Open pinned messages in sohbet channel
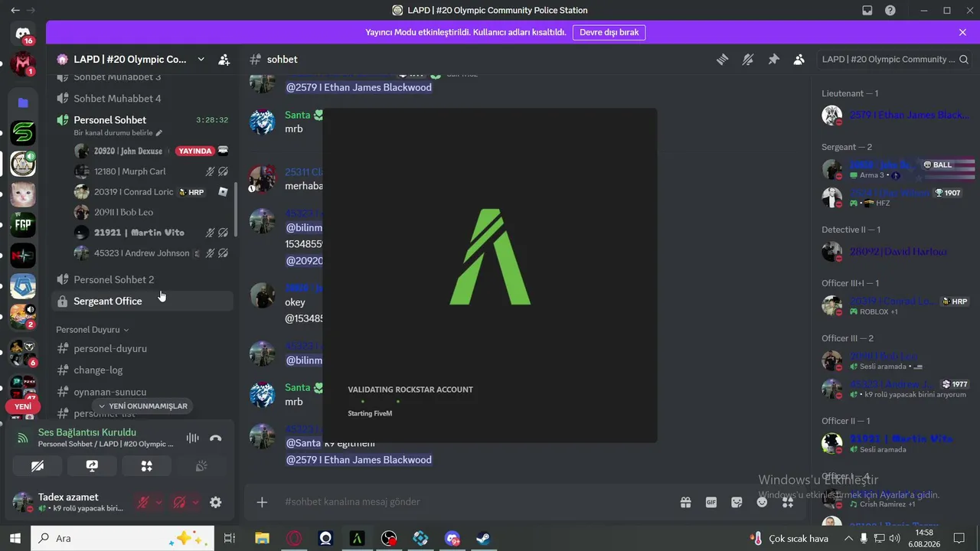Screen dimensions: 980x551 (773, 60)
